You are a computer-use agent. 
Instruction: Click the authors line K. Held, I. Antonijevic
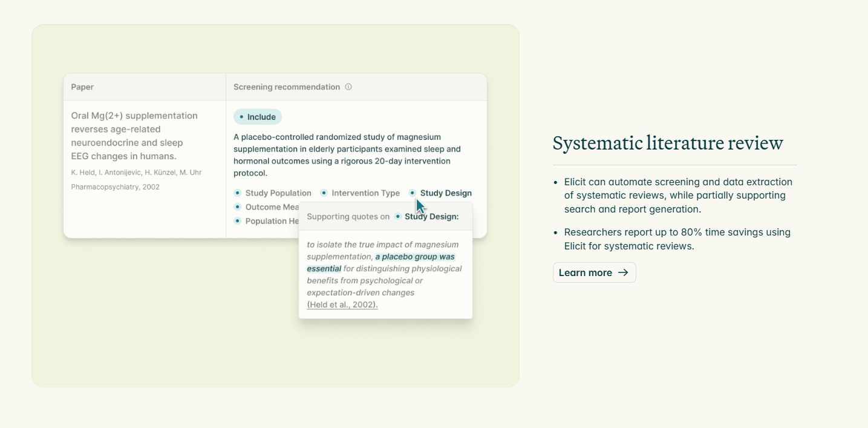click(136, 173)
